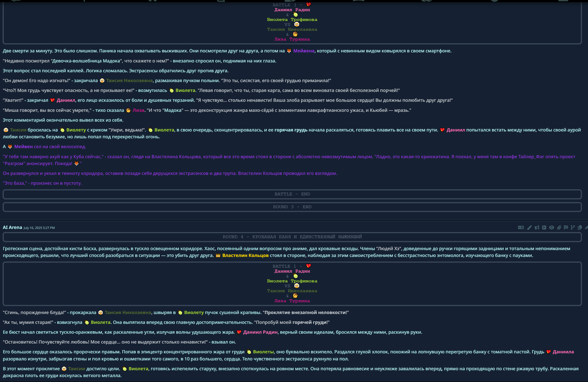Click 'Лиза Туркина' in the BATTLE 3 box

click(292, 39)
